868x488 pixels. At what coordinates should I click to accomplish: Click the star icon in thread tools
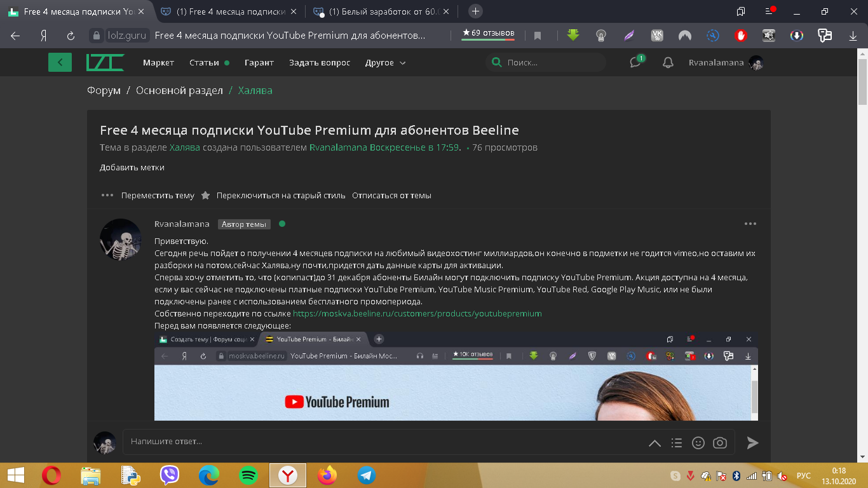[205, 195]
